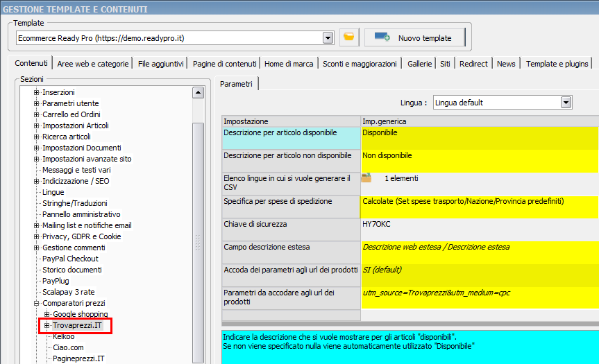Expand the Inserzioni tree node
The height and width of the screenshot is (364, 599).
pos(37,92)
